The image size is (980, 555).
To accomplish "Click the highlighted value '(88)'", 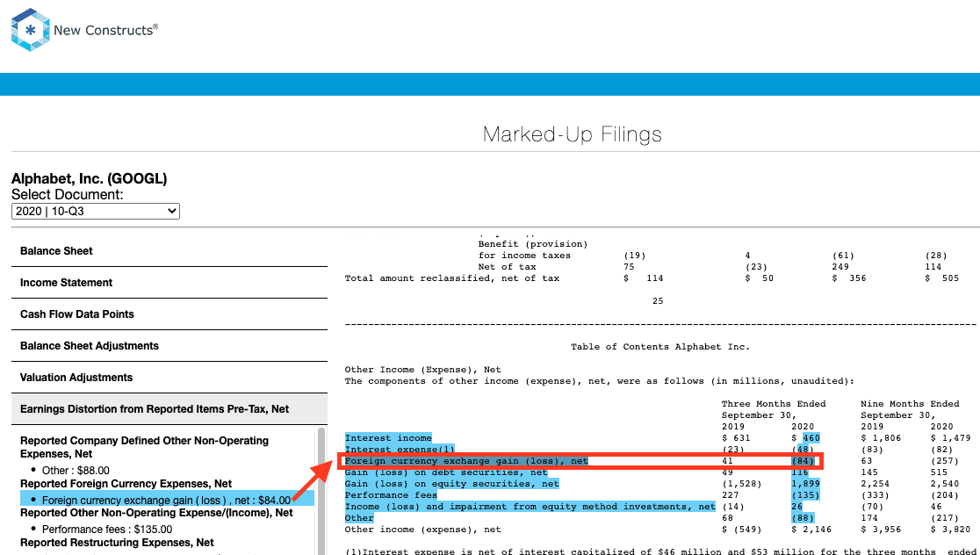I will click(803, 518).
